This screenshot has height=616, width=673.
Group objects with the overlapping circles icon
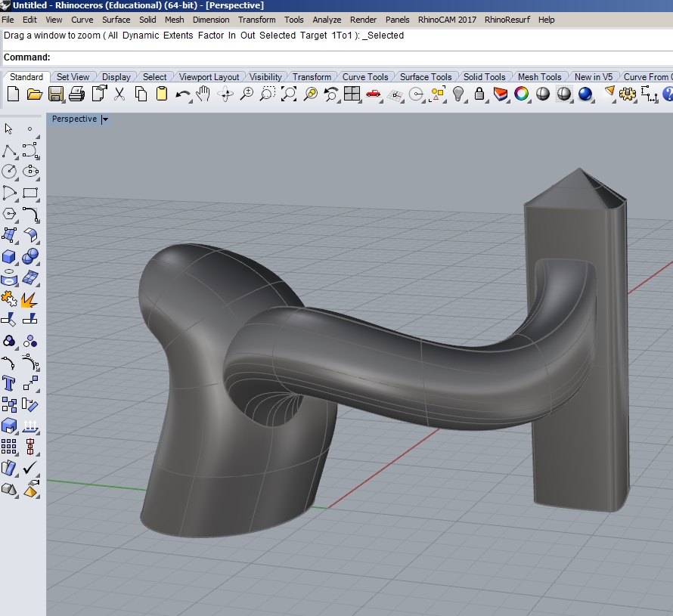click(x=9, y=341)
